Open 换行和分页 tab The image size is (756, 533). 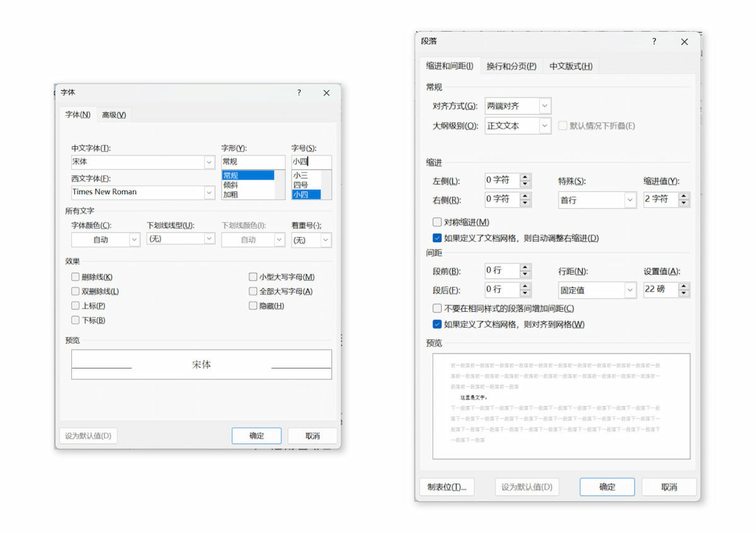(511, 66)
